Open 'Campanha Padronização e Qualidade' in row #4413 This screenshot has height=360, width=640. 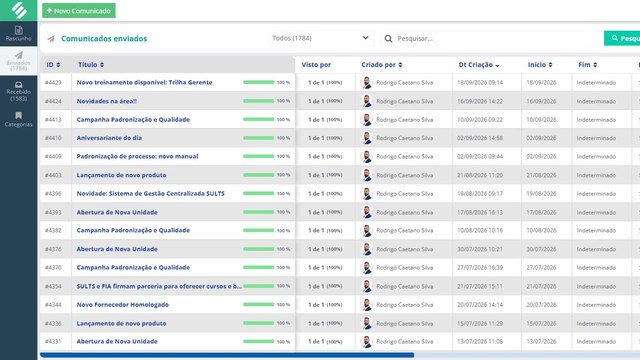pos(133,120)
